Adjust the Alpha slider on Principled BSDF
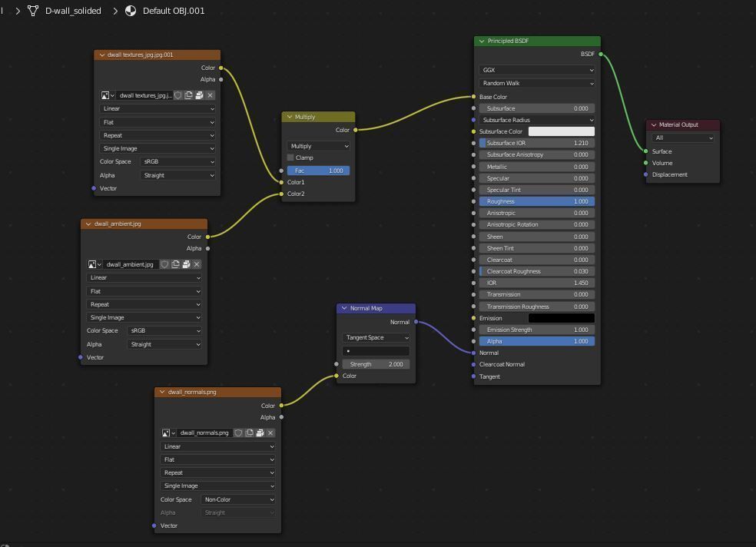756x547 pixels. 537,341
